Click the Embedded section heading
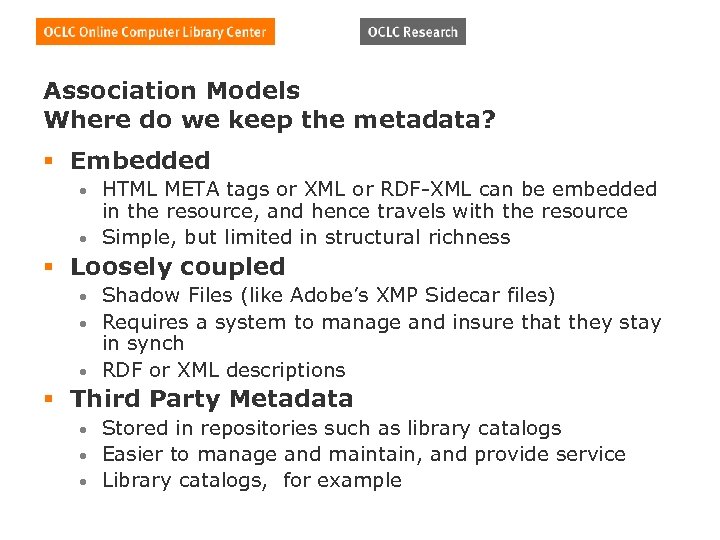This screenshot has height=540, width=720. (140, 160)
